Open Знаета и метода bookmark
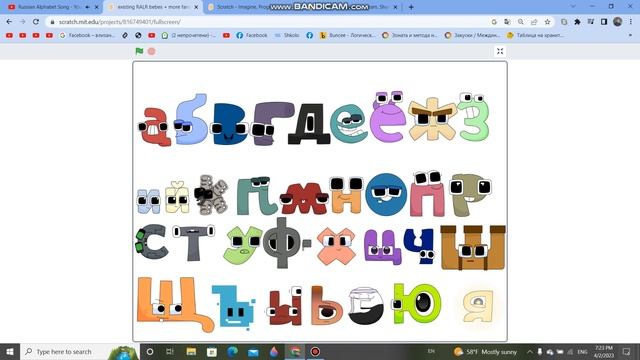Screen dimensions: 640x360 (x=409, y=36)
